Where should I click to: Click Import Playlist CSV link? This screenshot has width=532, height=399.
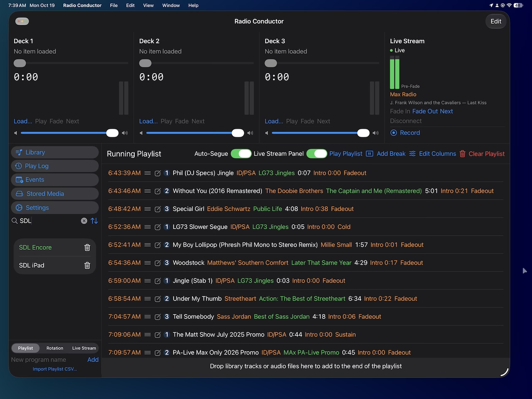tap(55, 369)
